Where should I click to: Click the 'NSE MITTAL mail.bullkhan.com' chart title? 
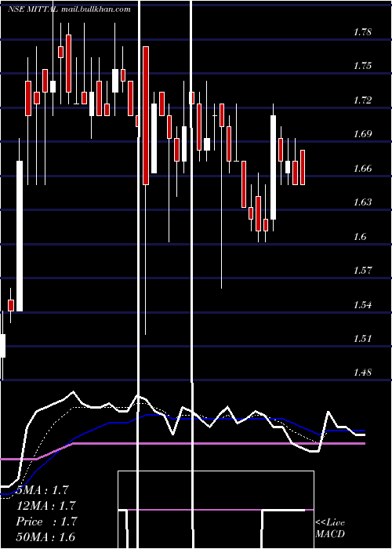pyautogui.click(x=69, y=9)
